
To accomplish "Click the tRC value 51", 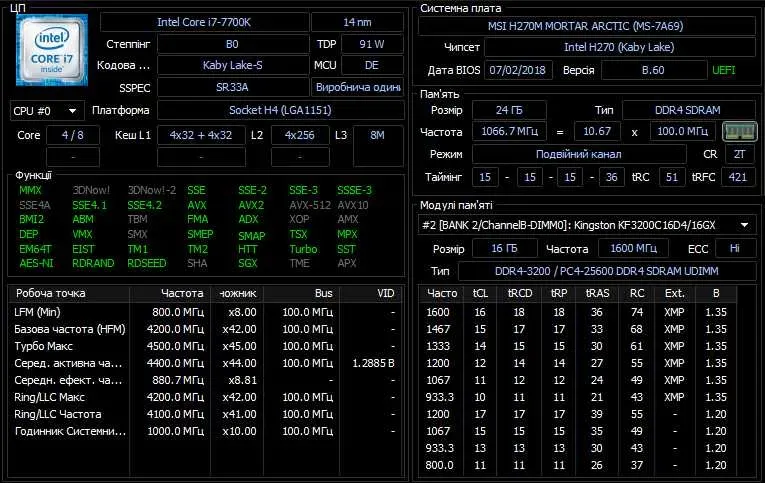I will pos(672,177).
